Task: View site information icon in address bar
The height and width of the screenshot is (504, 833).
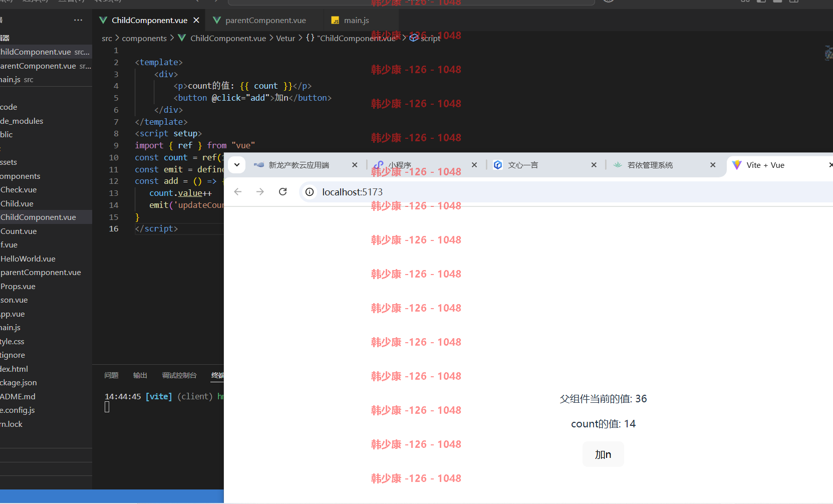Action: [x=310, y=192]
